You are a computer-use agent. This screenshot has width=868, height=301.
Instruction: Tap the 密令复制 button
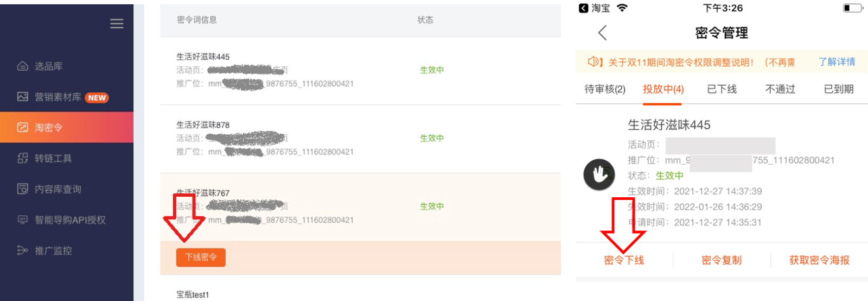point(722,260)
